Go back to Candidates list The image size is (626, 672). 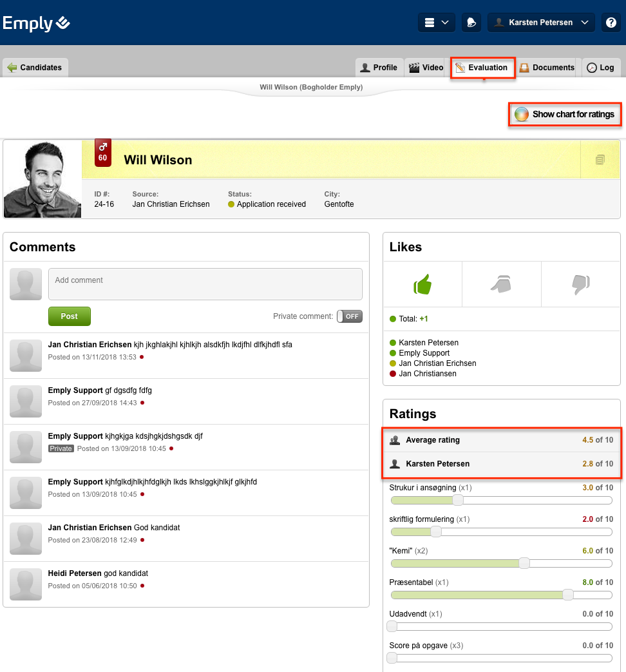[x=35, y=68]
